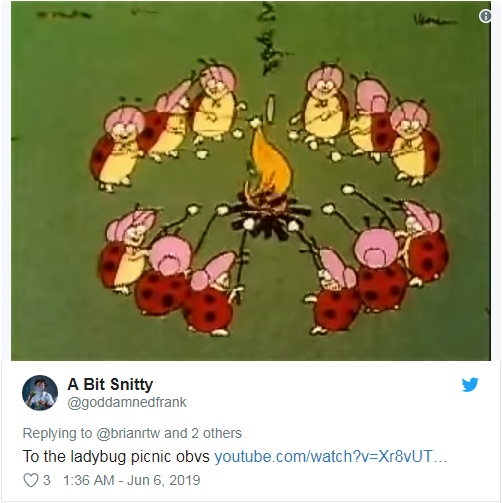This screenshot has height=503, width=502.
Task: Open the ladybug picnic cartoon image
Action: pos(251,181)
